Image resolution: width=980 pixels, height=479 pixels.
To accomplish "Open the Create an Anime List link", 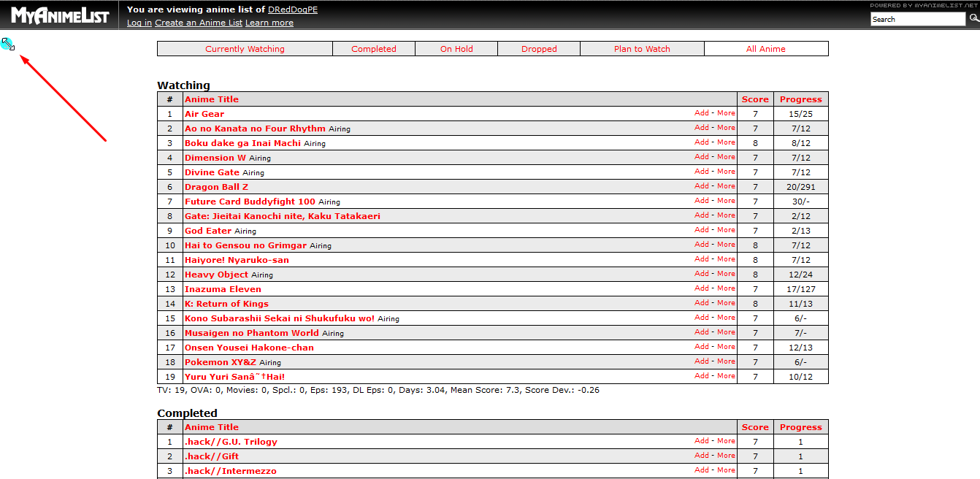I will click(x=198, y=23).
